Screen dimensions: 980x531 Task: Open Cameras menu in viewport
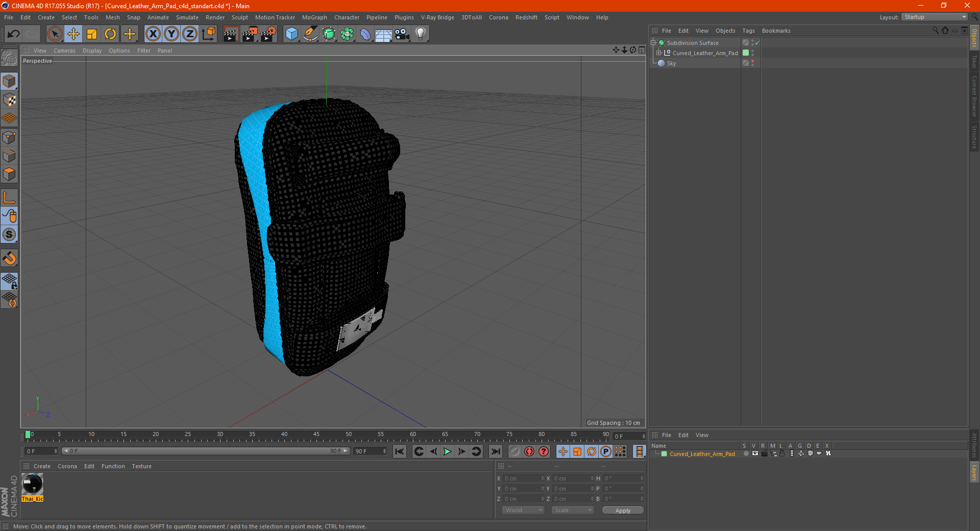point(64,51)
